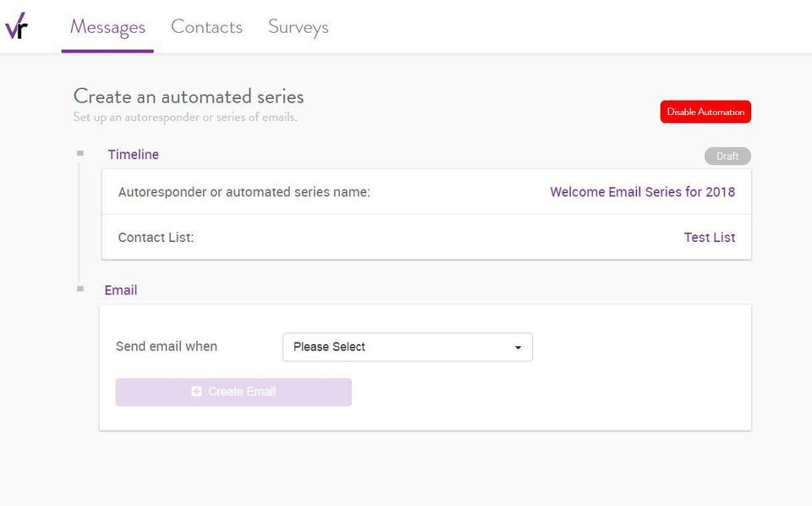Image resolution: width=812 pixels, height=506 pixels.
Task: Click the Draft status badge
Action: (x=727, y=157)
